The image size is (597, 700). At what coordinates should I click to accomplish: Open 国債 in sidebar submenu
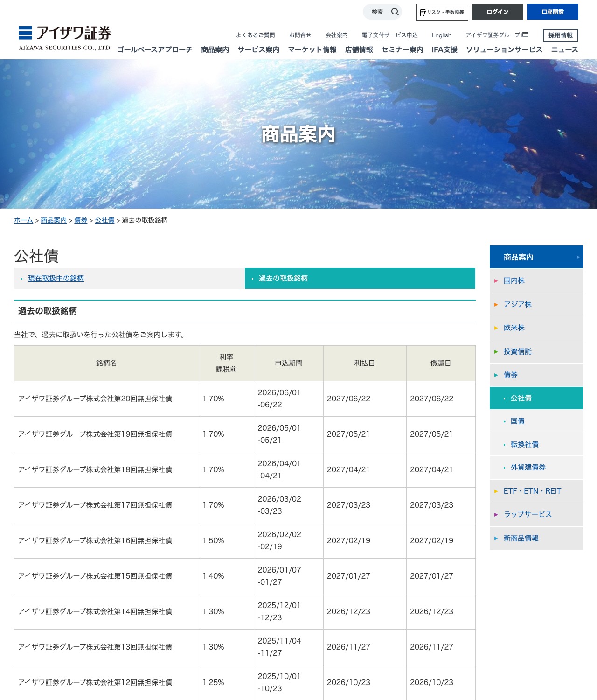pyautogui.click(x=536, y=421)
